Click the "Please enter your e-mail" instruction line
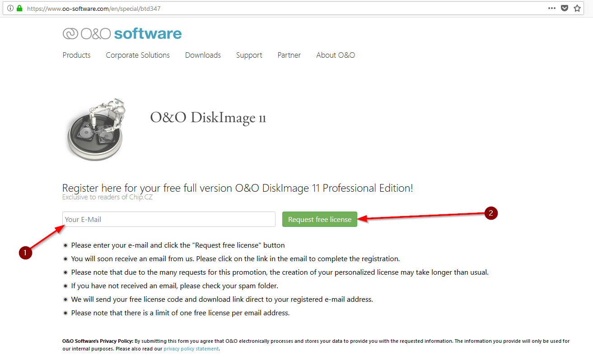This screenshot has width=593, height=364. pyautogui.click(x=178, y=245)
